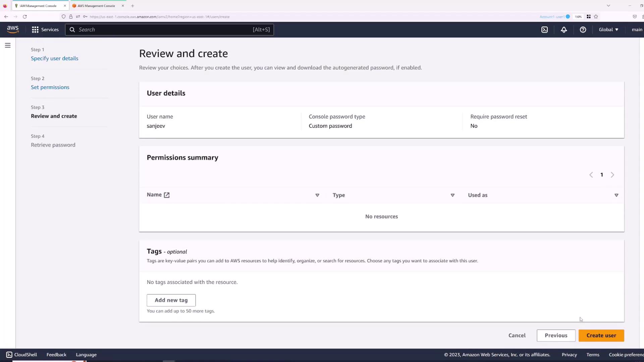Click the Add new tag button

pos(171,300)
